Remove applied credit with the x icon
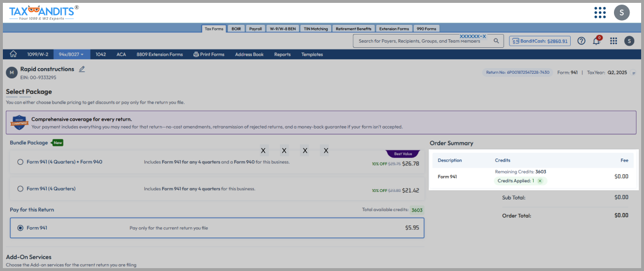This screenshot has width=644, height=271. click(x=540, y=180)
